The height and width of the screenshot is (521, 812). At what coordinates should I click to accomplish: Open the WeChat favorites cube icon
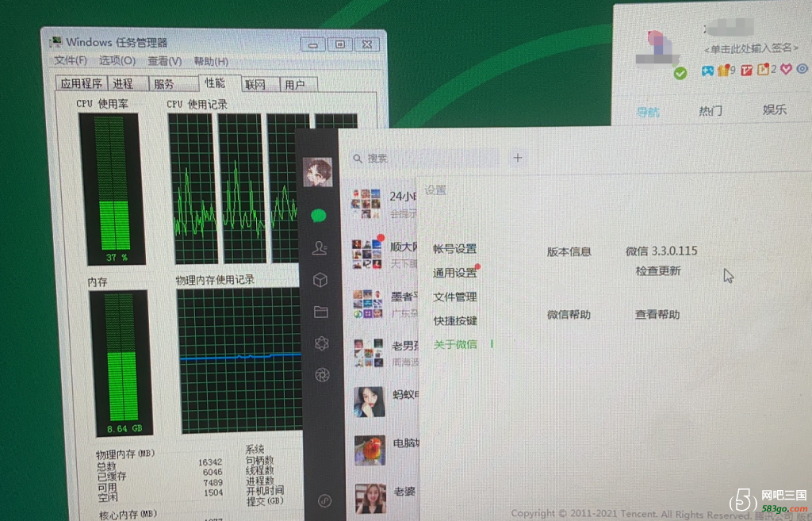[x=320, y=280]
